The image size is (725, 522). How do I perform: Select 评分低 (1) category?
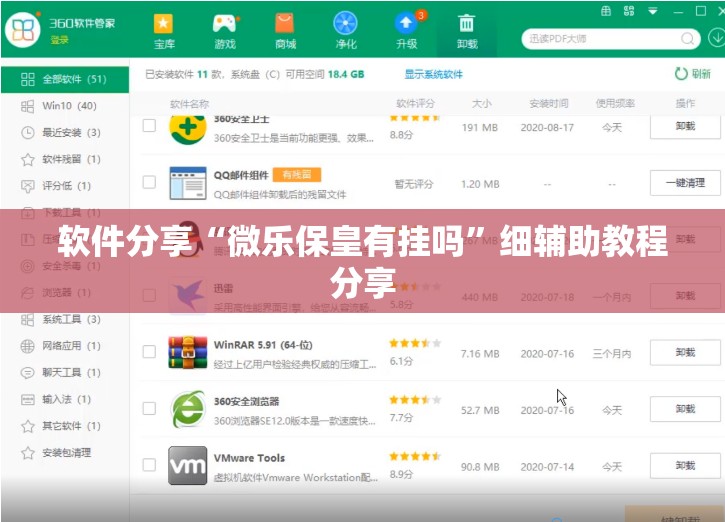(65, 186)
